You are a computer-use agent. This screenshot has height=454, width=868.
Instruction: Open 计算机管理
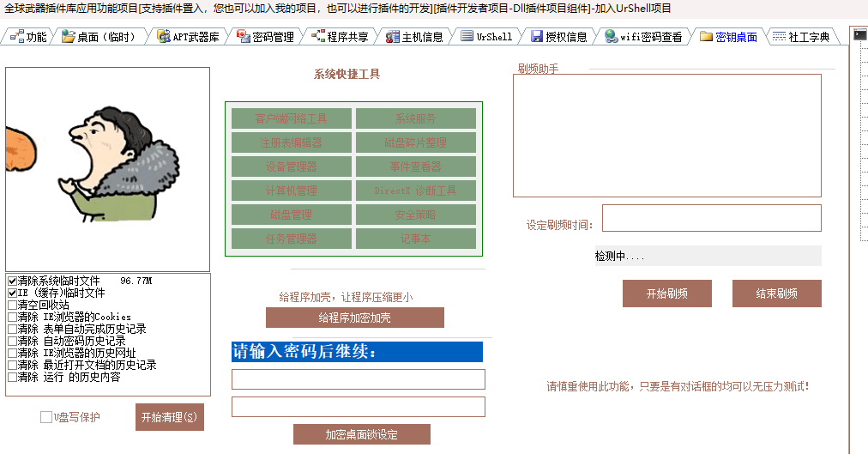[x=291, y=191]
